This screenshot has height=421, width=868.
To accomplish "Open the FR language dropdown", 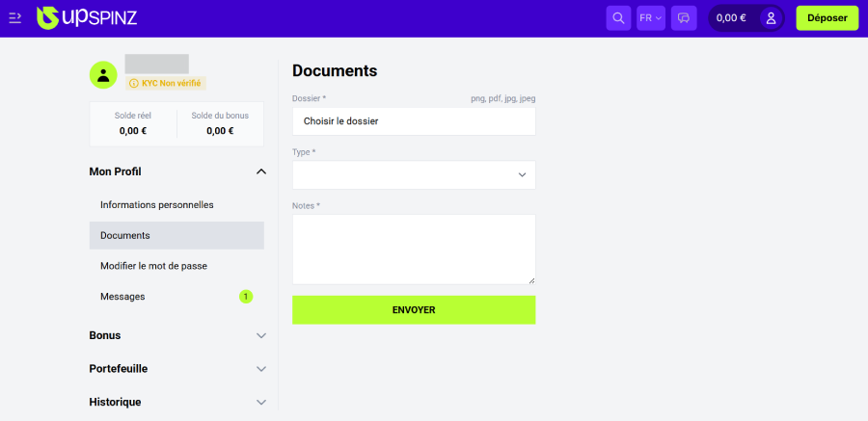I will coord(651,18).
